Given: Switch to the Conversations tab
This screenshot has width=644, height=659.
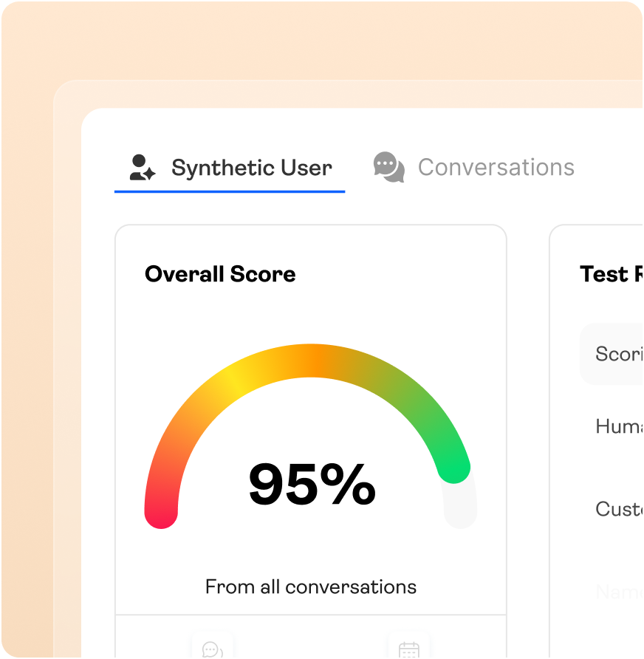Looking at the screenshot, I should (x=473, y=167).
